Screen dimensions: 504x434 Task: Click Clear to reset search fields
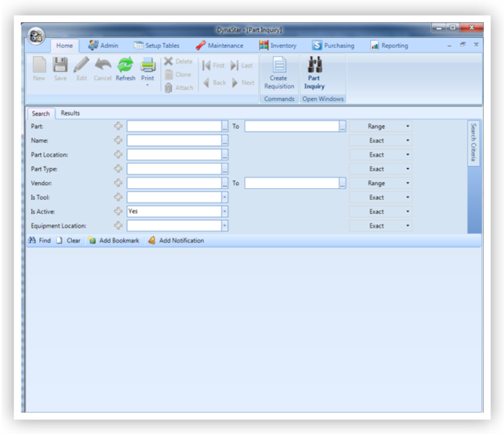[x=68, y=241]
